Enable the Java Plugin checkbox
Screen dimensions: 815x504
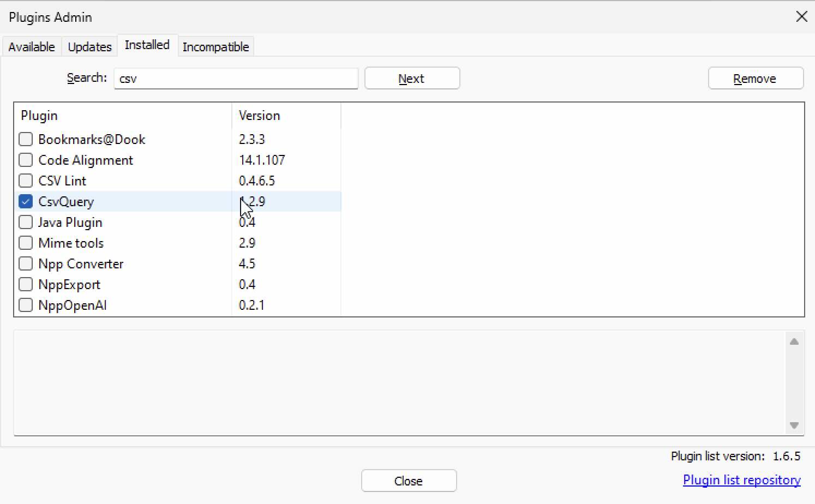26,222
